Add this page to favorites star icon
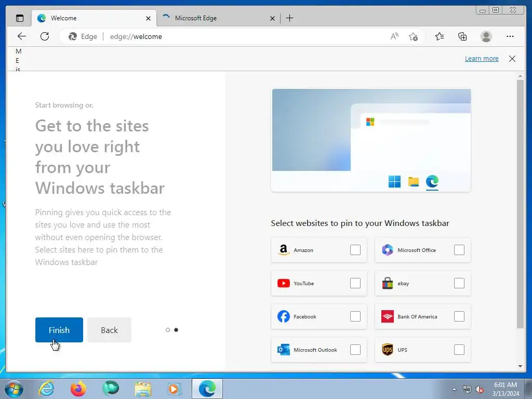The height and width of the screenshot is (399, 532). [413, 36]
